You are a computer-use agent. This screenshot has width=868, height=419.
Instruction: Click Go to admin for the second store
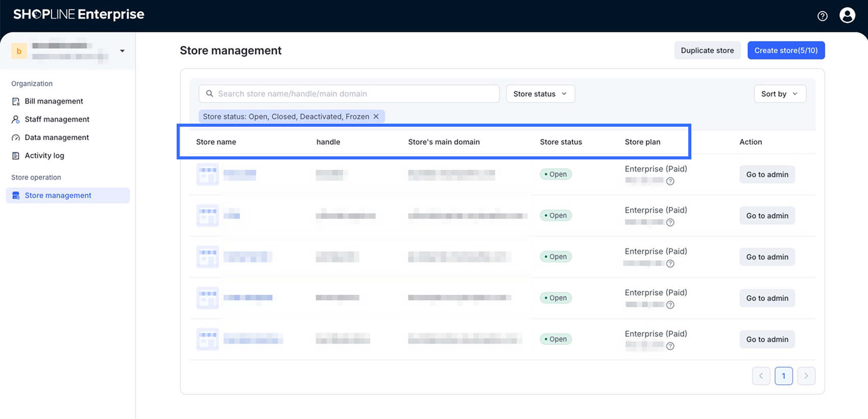click(767, 216)
